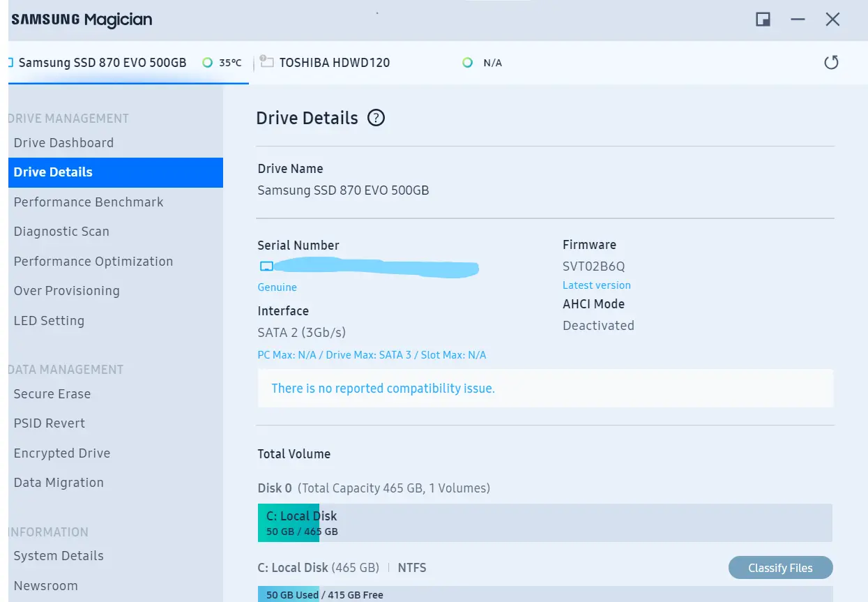The image size is (868, 602).
Task: Click the Drive Details page heading
Action: point(307,119)
